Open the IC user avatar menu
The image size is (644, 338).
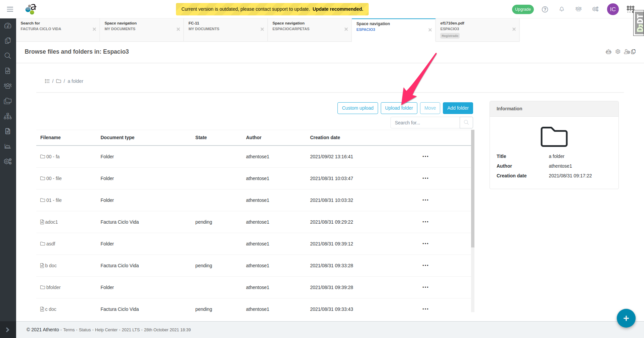pyautogui.click(x=613, y=9)
